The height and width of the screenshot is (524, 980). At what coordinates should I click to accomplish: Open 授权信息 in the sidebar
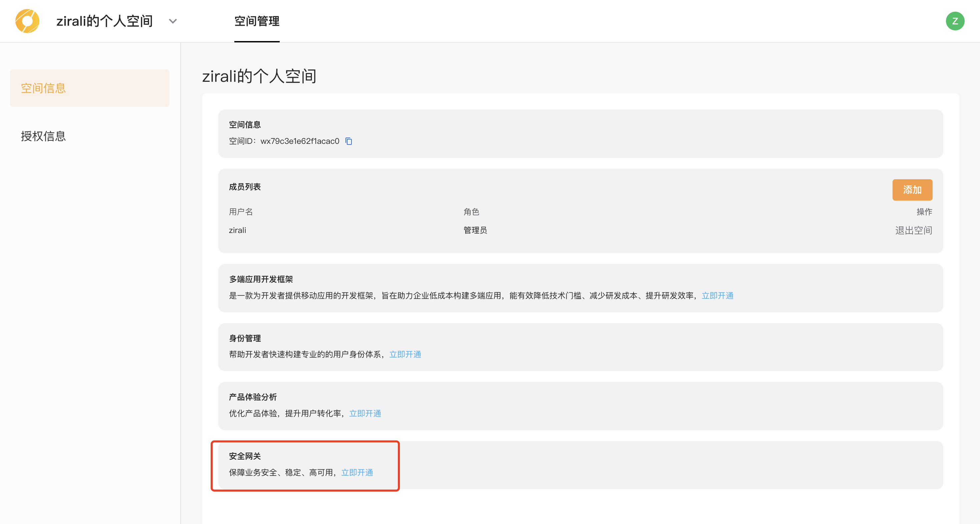(x=43, y=136)
